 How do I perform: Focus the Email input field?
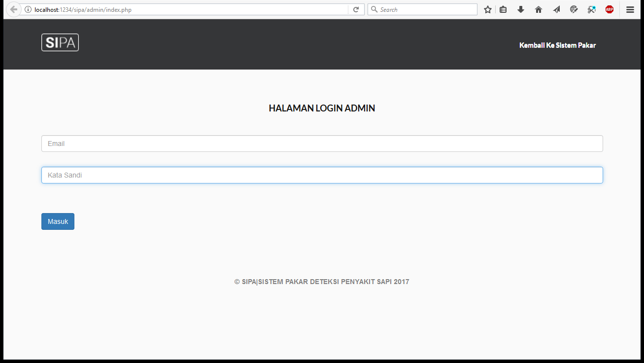322,144
